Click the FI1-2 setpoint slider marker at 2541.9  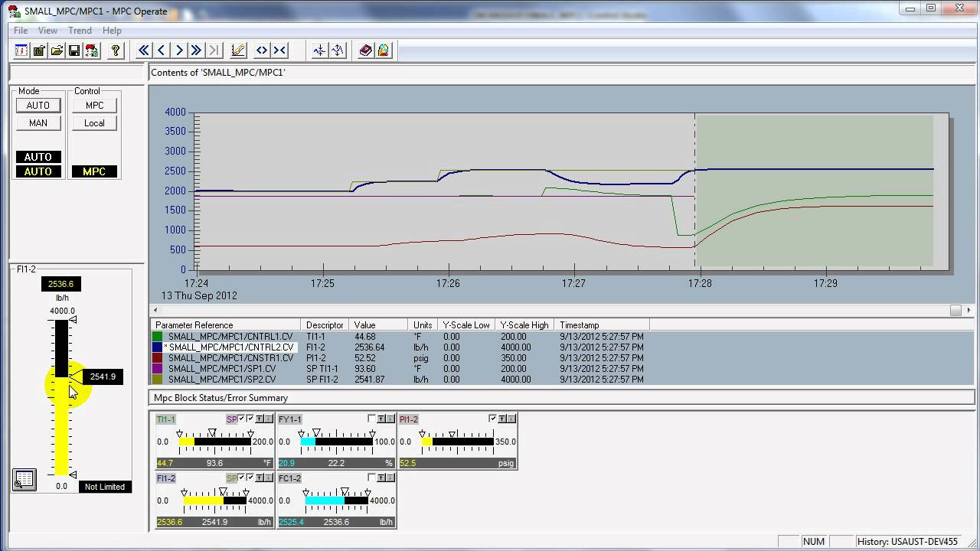(76, 377)
